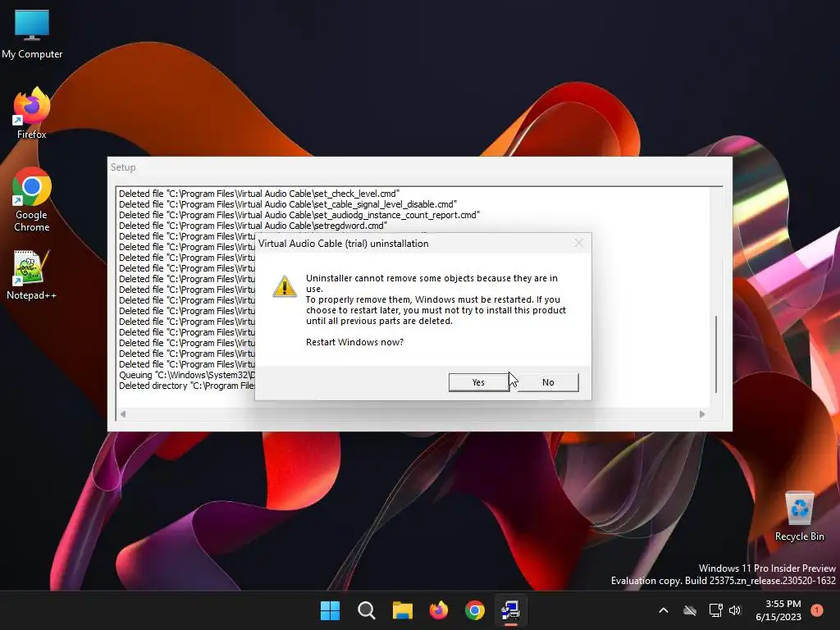Click the right arrow of Setup horizontal scrollbar
Screen dimensions: 840x630
coord(702,414)
